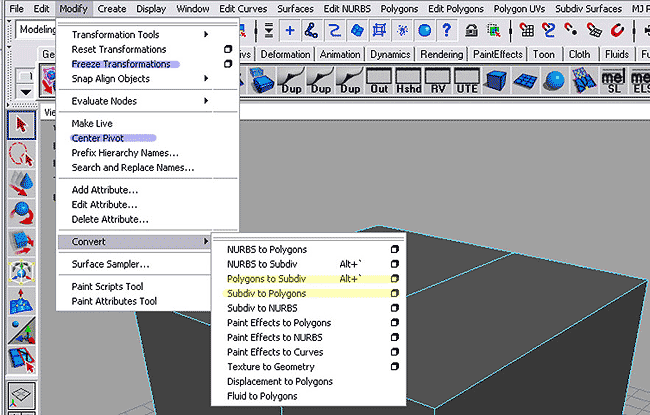The image size is (650, 415).
Task: Open the Modeling menu set dropdown
Action: (x=36, y=30)
